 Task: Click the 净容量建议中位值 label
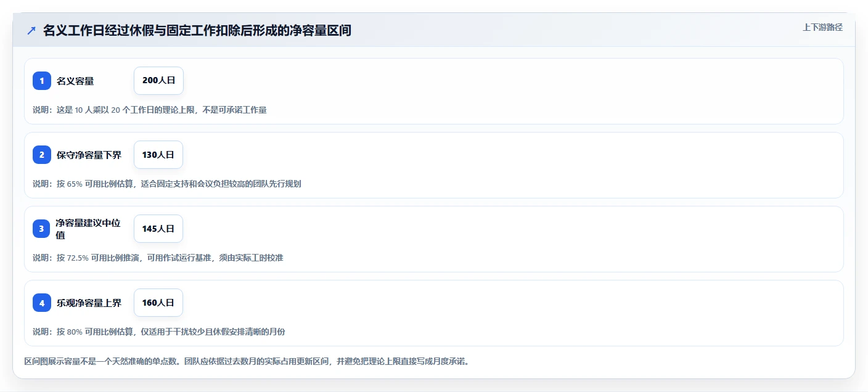coord(88,229)
